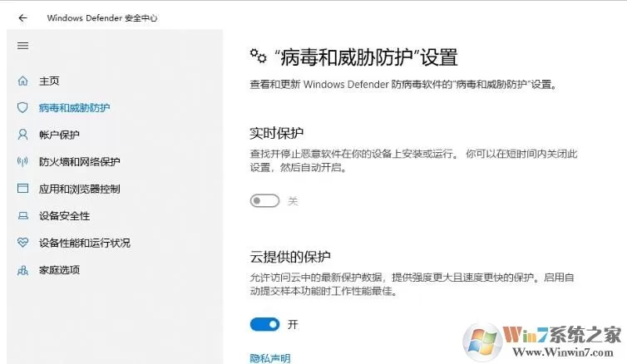Go back with the arrow icon
Screen dimensions: 627x364
pos(22,18)
